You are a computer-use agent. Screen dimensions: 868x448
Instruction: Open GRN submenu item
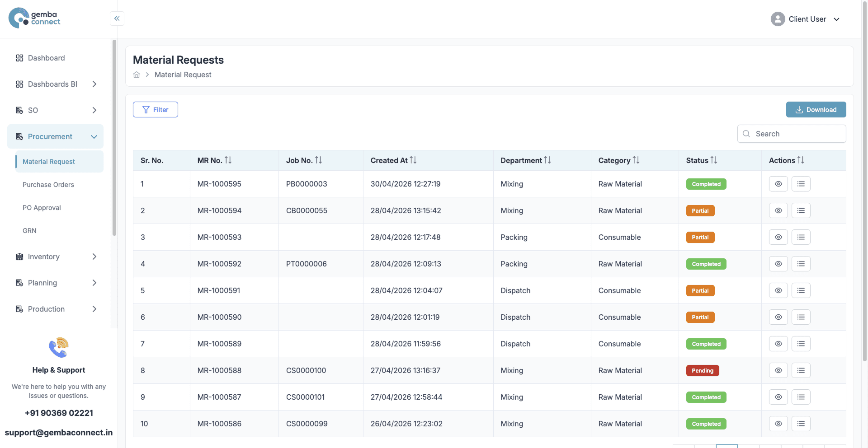coord(29,231)
